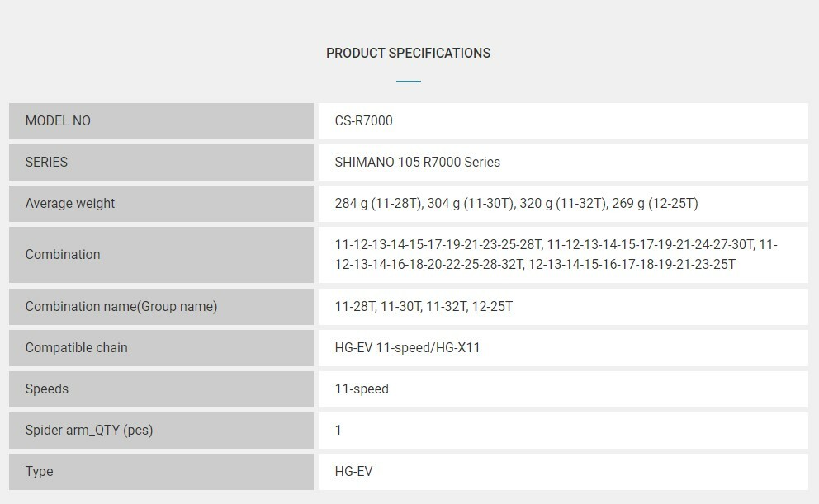Screen dimensions: 819x504
Task: Click the Compatible chain label
Action: 77,348
